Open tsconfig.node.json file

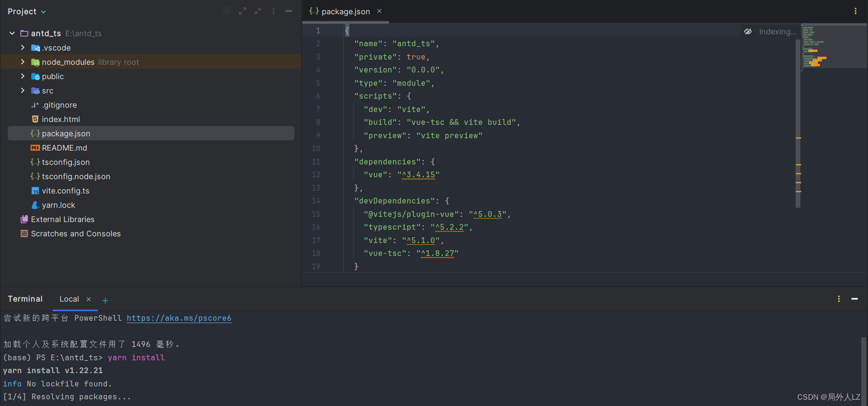click(x=76, y=176)
